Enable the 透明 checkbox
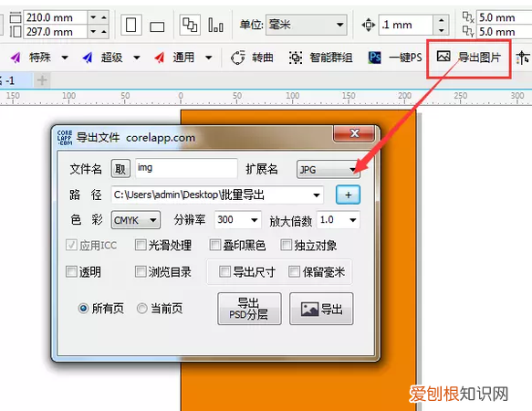Screen dimensions: 532x411 coord(71,272)
